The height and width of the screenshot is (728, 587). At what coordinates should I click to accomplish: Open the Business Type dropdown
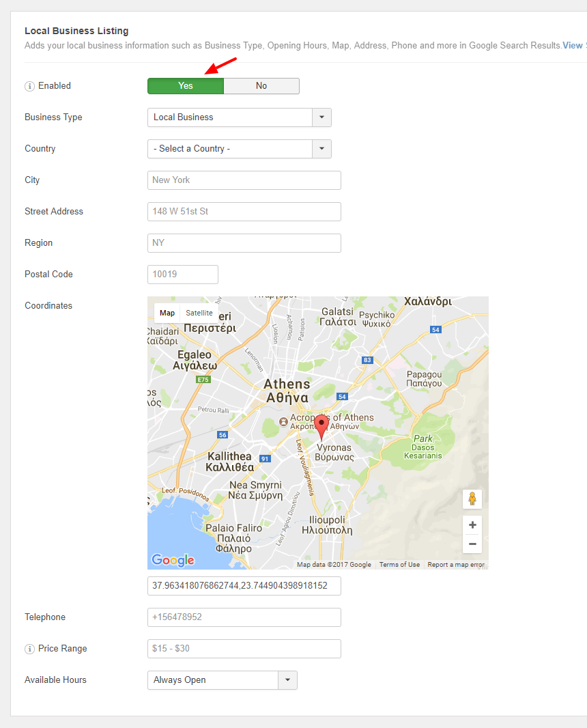[240, 117]
